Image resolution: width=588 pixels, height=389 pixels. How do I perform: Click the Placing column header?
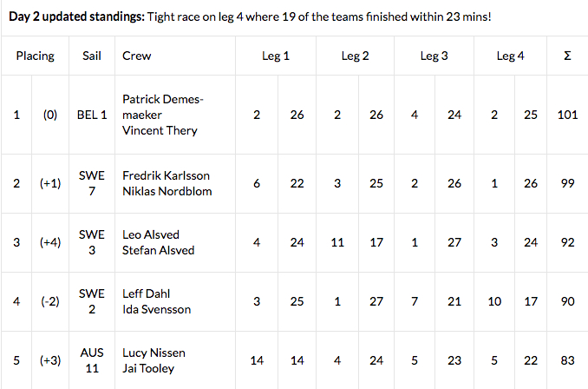click(x=35, y=56)
